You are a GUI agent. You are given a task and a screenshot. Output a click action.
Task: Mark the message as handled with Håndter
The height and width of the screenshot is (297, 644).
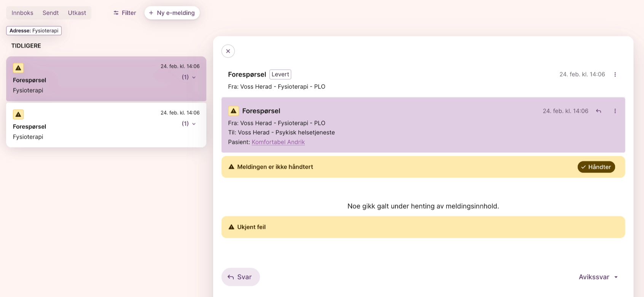tap(596, 167)
